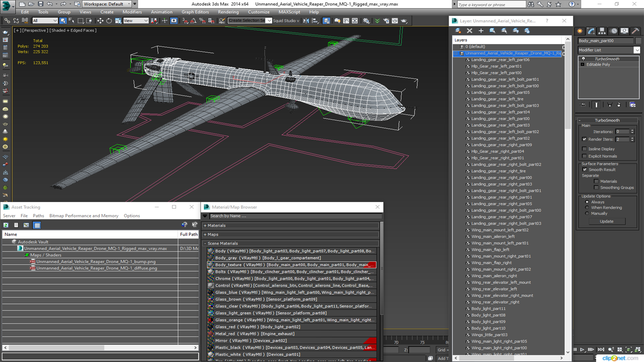Toggle TurboSmooth modifier lightbulb on/off
Viewport: 644px width, 362px height.
[583, 59]
